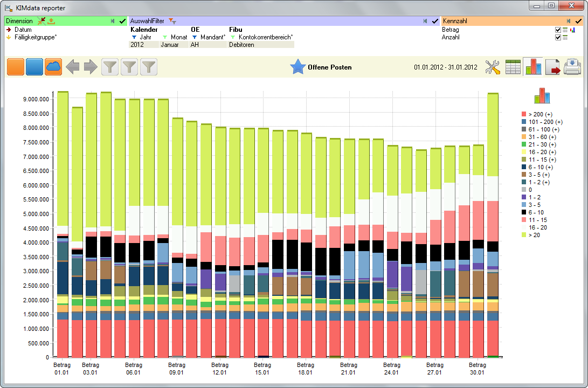The height and width of the screenshot is (388, 588).
Task: Expand the Kontokorrentbereich filter dropdown
Action: click(233, 37)
